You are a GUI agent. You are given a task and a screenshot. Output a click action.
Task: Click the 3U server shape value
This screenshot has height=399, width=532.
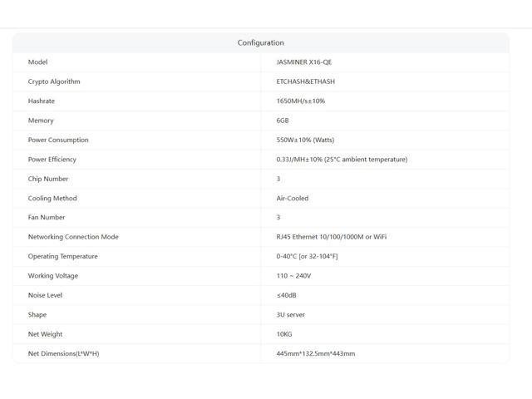coord(291,314)
